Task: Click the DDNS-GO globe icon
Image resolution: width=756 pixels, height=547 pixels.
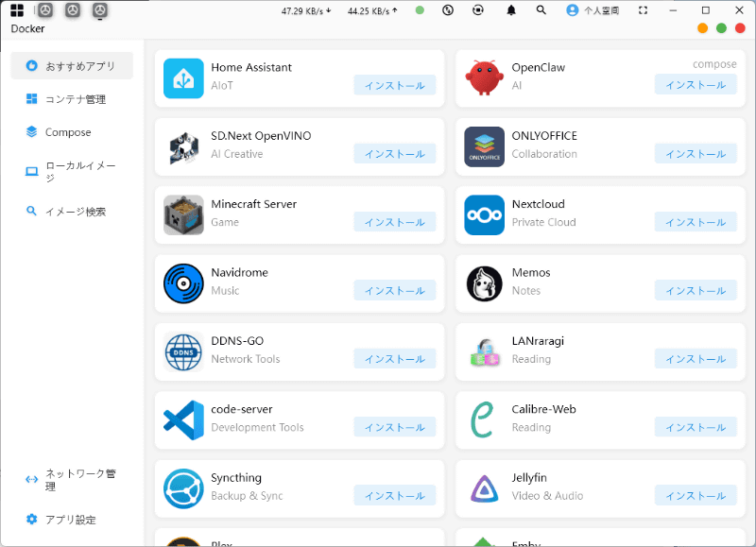Action: [x=183, y=352]
